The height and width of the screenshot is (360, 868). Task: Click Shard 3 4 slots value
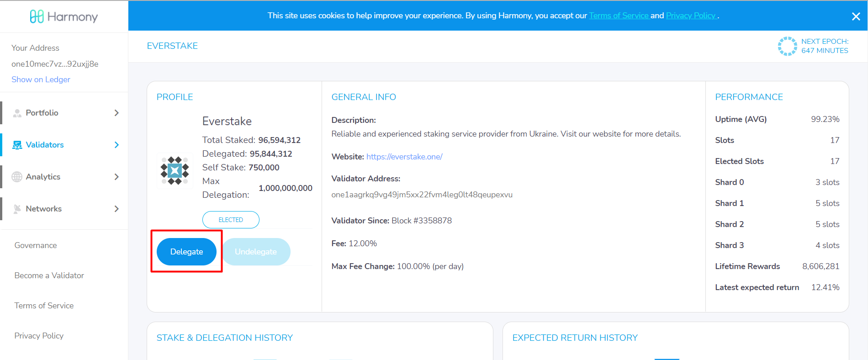coord(827,245)
